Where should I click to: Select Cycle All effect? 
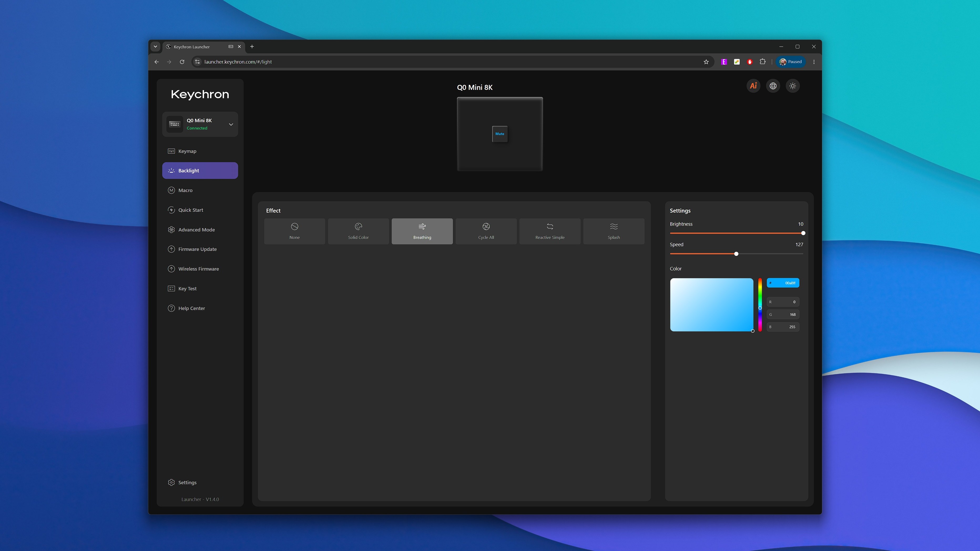(x=486, y=231)
